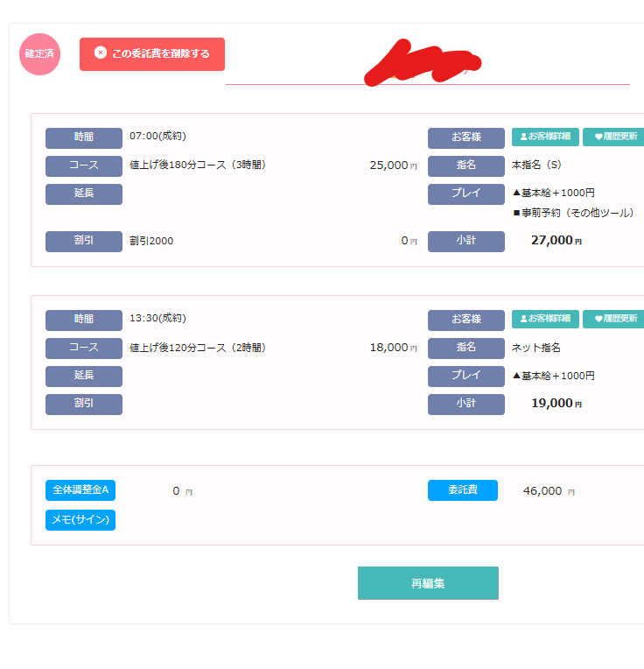Click the 延長 label in the 13:30 booking
Viewport: 644px width, 669px height.
[84, 377]
